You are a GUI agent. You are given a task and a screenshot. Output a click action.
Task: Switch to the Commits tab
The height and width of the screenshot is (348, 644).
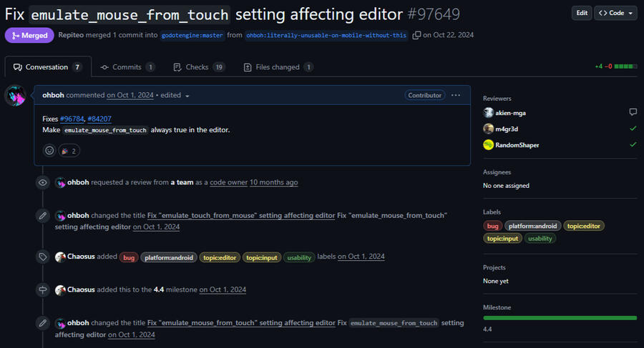(127, 67)
